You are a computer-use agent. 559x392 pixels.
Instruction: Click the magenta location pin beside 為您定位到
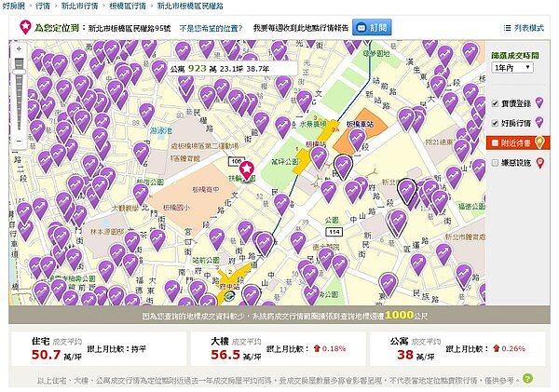pos(25,27)
